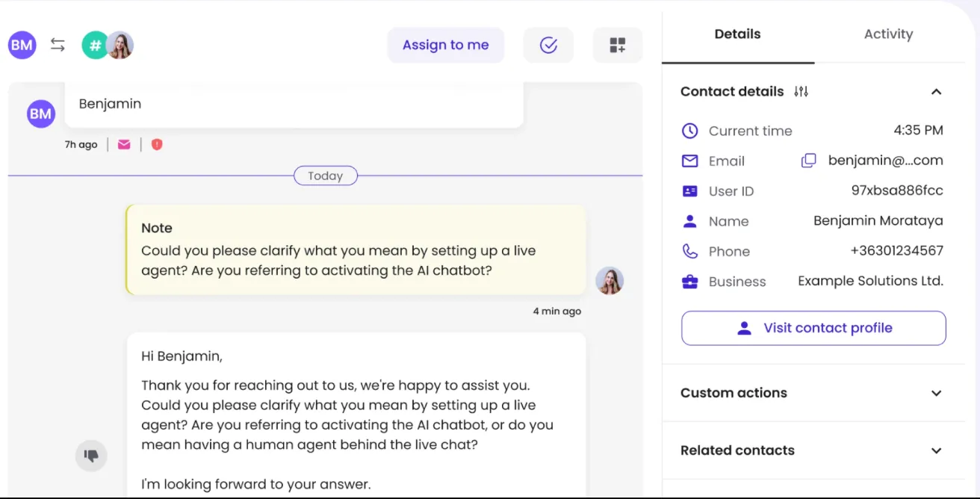Expand the Related contacts section
Screen dimensions: 980x499
(936, 450)
